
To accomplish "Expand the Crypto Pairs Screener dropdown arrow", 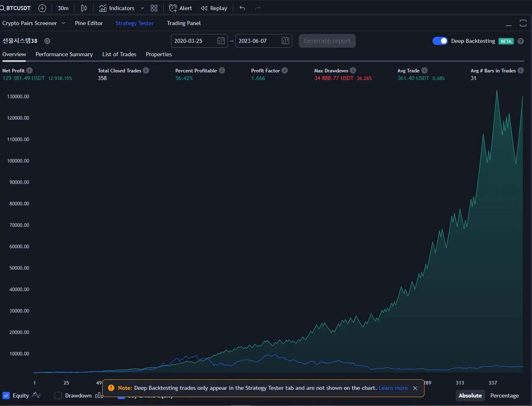I will tap(63, 23).
